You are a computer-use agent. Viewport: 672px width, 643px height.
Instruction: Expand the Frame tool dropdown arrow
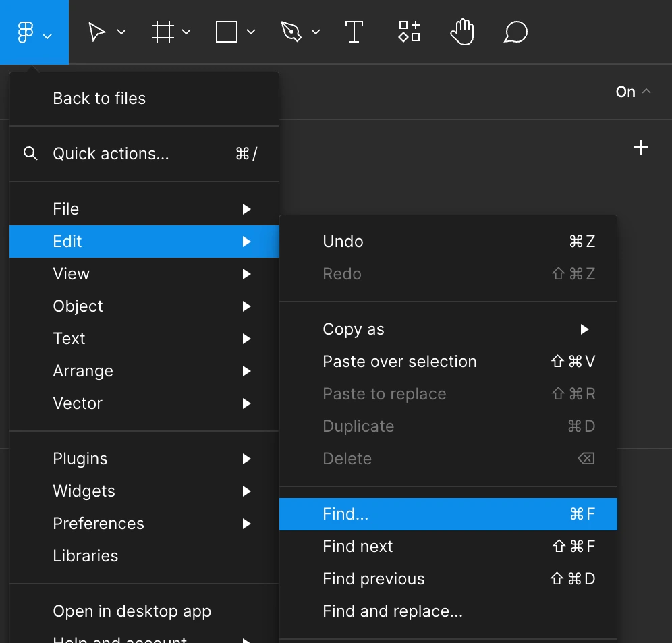(187, 32)
